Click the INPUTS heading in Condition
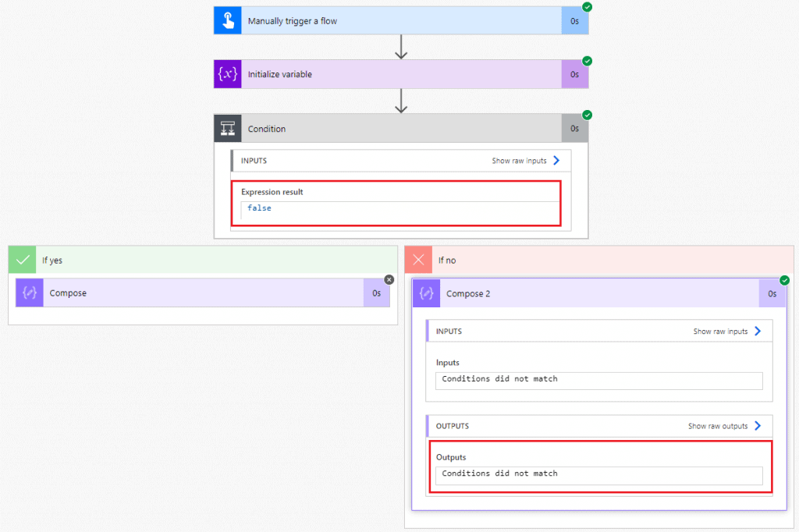The width and height of the screenshot is (799, 532). (x=254, y=161)
